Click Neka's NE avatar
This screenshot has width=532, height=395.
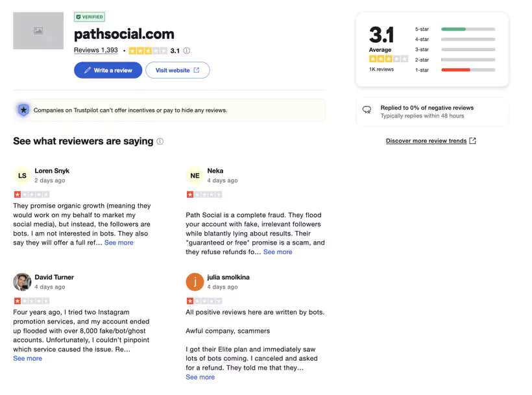click(x=195, y=175)
